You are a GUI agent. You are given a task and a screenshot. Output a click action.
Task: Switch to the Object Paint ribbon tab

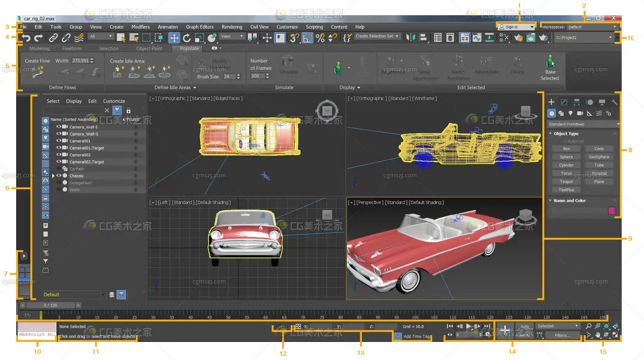coord(149,49)
